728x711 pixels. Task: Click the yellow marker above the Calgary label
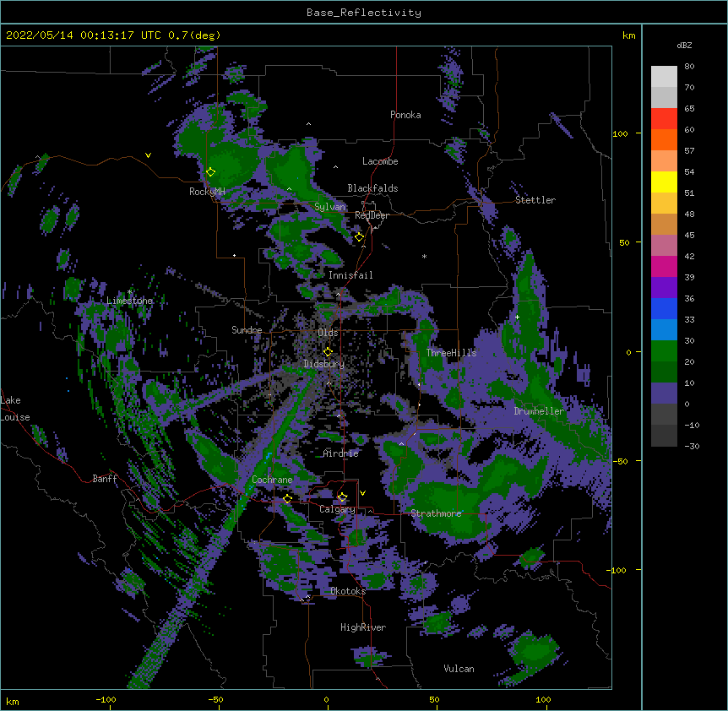tap(342, 497)
